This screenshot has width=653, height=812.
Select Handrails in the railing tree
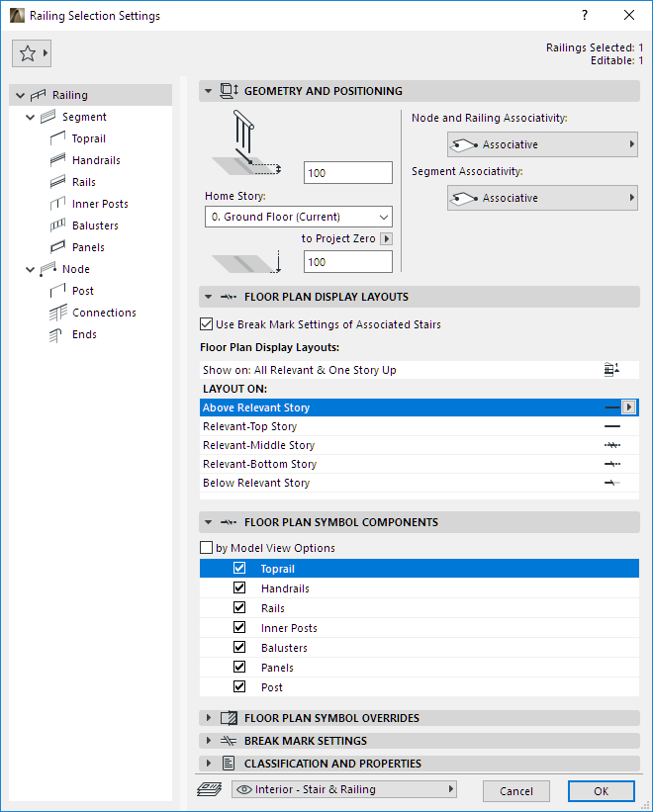click(96, 160)
